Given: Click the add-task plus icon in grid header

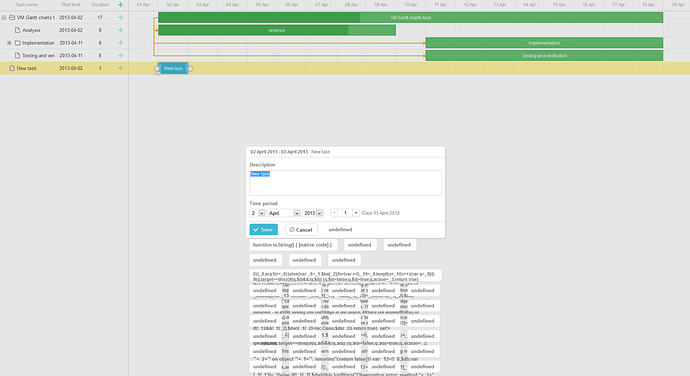Looking at the screenshot, I should [121, 5].
